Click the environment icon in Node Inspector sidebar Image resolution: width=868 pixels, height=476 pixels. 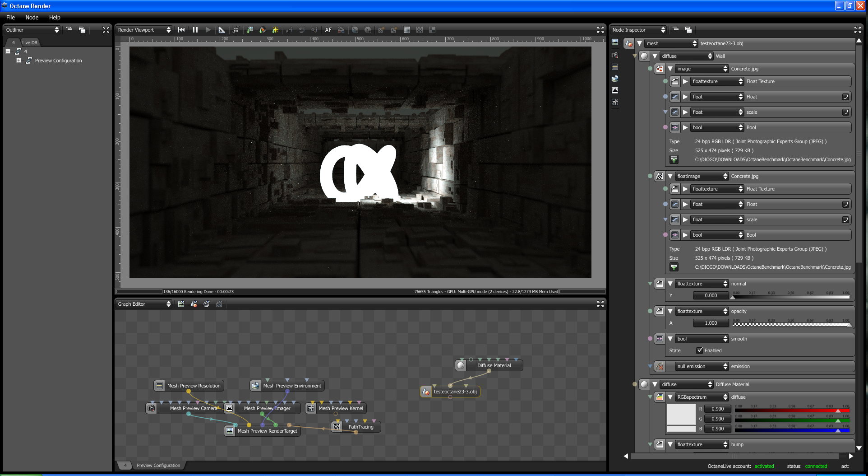[x=615, y=79]
